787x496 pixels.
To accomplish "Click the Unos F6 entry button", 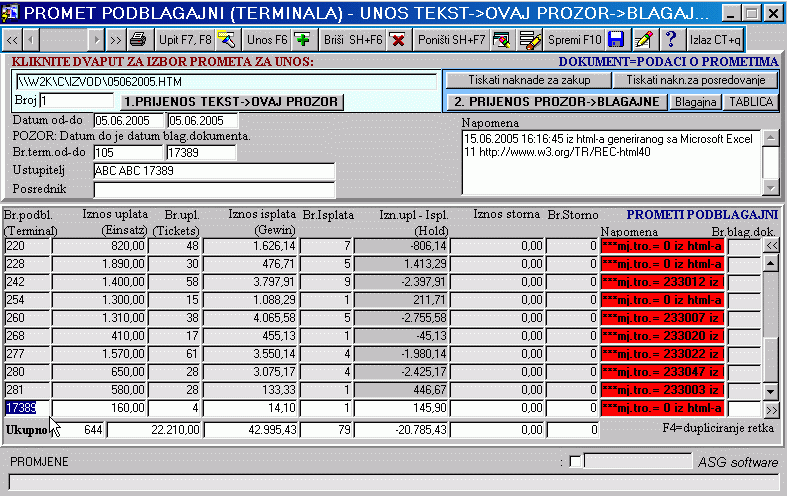I will tap(268, 40).
